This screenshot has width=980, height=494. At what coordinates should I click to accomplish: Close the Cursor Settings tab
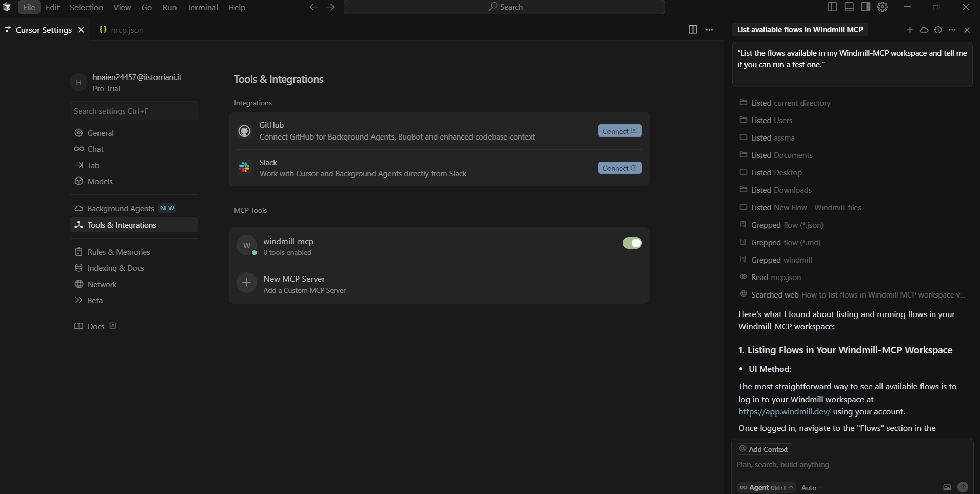click(81, 30)
